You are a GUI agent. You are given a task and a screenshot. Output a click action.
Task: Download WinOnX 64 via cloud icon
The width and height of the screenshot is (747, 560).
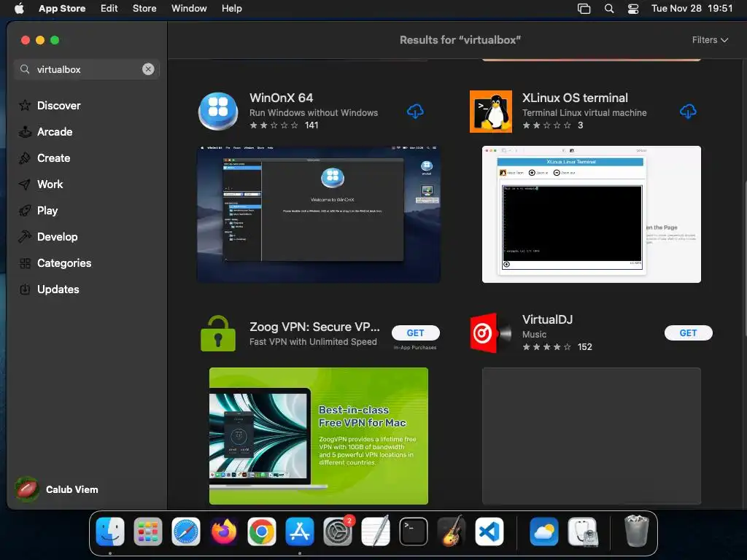pyautogui.click(x=415, y=112)
